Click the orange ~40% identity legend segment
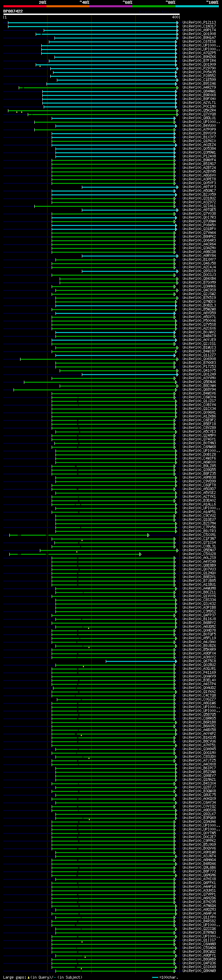222x980 pixels. (68, 6)
